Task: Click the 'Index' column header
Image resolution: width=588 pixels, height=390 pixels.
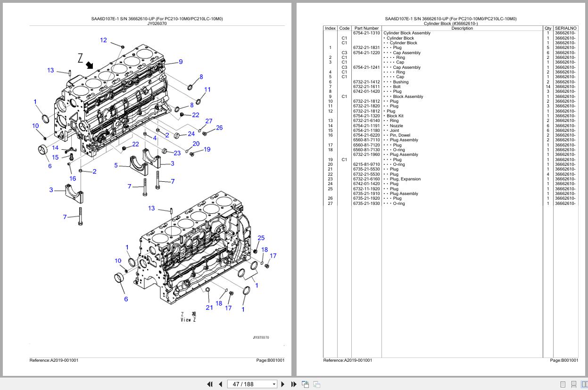Action: pyautogui.click(x=330, y=28)
